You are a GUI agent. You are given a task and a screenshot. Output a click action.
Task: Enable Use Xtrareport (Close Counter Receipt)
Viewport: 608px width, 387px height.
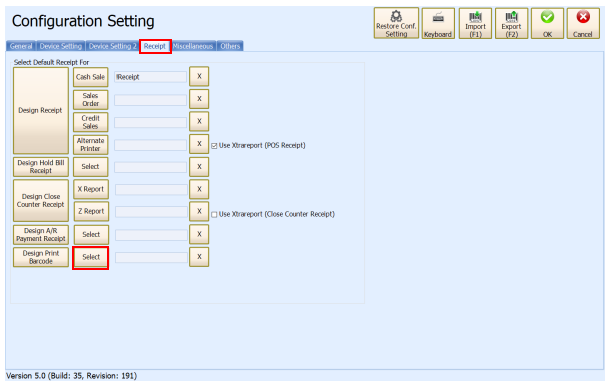[x=214, y=214]
